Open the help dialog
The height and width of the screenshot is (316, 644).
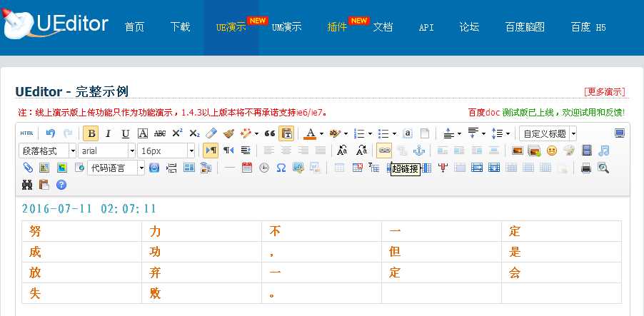pyautogui.click(x=61, y=185)
